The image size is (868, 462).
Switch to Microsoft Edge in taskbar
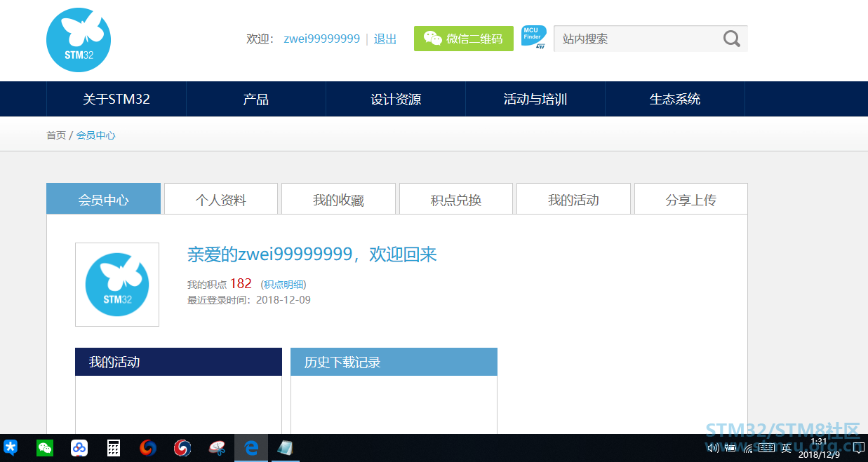pos(251,448)
